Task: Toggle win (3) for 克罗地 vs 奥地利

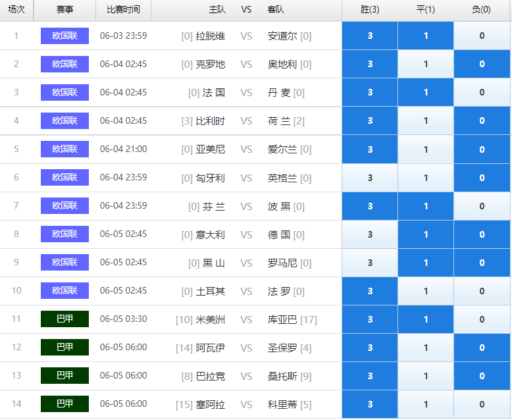Action: [370, 64]
